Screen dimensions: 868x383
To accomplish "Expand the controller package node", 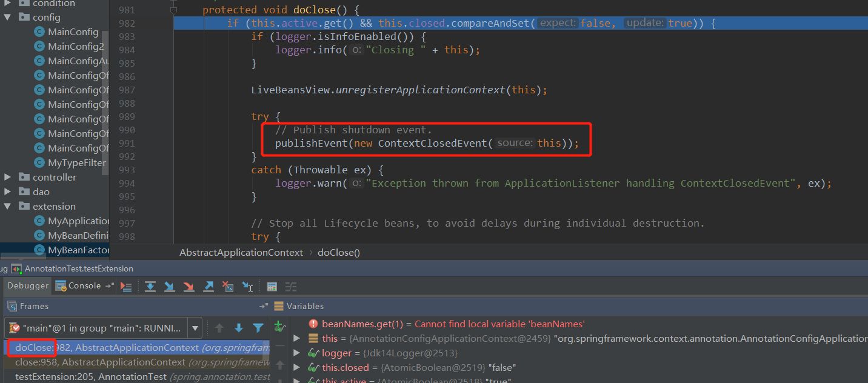I will click(x=8, y=177).
